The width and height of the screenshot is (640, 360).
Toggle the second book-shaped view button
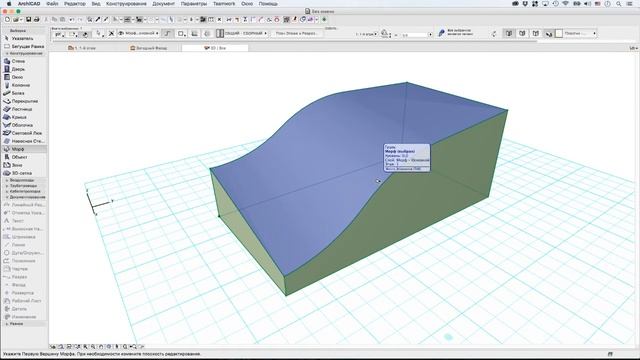522,33
